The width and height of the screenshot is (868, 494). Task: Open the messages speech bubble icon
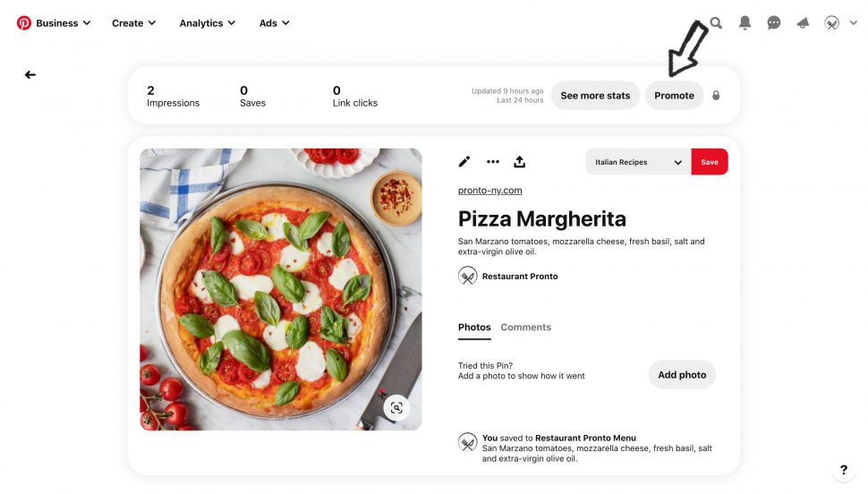[774, 23]
